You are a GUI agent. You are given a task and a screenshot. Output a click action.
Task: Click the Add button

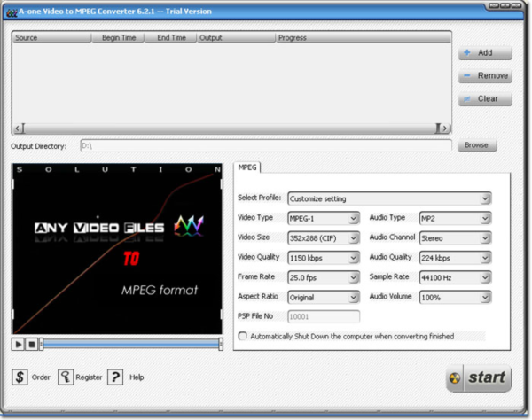point(485,53)
